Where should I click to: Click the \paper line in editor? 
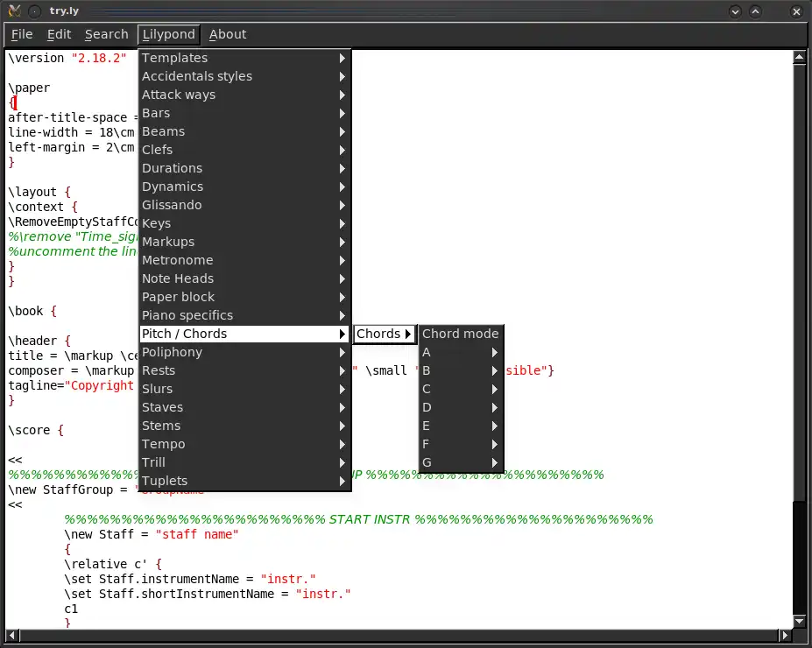pyautogui.click(x=29, y=88)
